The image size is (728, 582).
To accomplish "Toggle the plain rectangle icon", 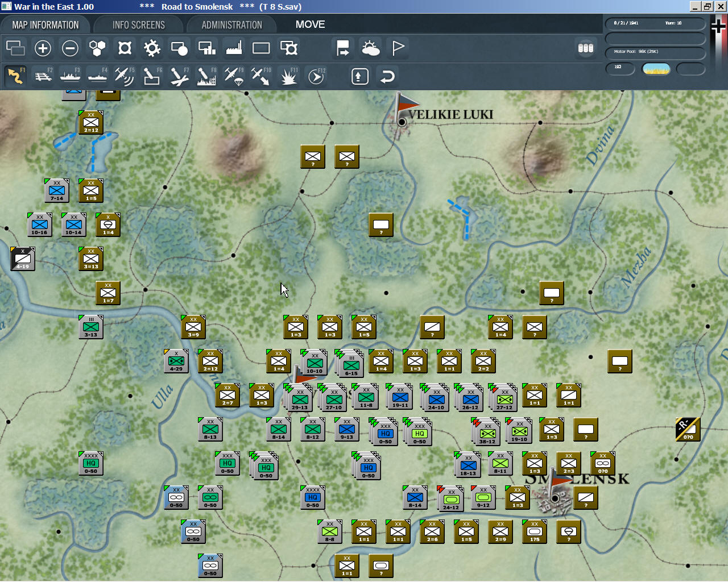I will pos(261,48).
